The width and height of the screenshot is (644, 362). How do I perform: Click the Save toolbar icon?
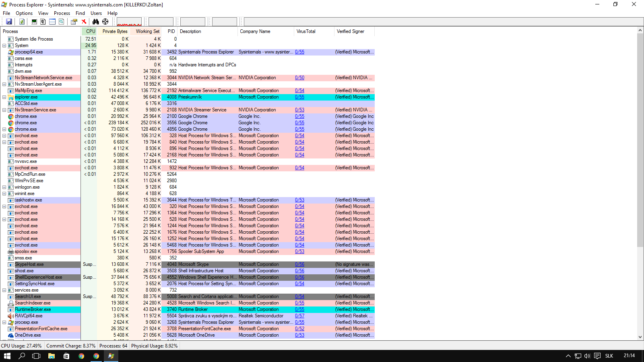click(x=9, y=22)
